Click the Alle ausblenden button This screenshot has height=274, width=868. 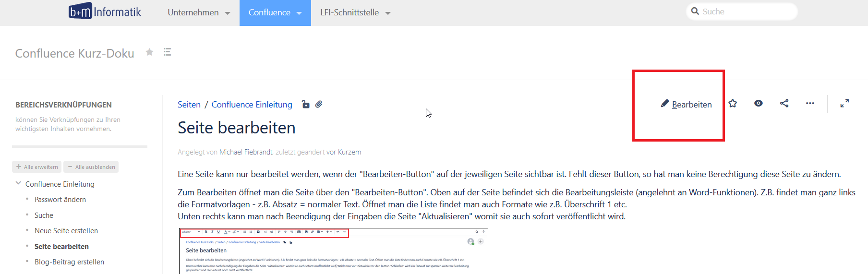pyautogui.click(x=91, y=167)
